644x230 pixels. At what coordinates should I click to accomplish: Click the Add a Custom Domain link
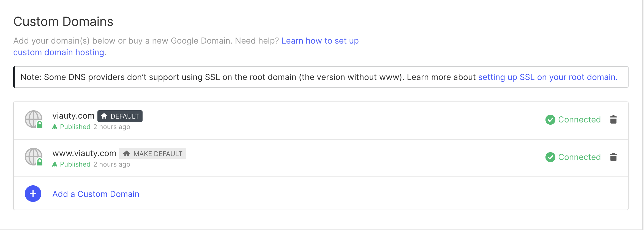pyautogui.click(x=96, y=194)
